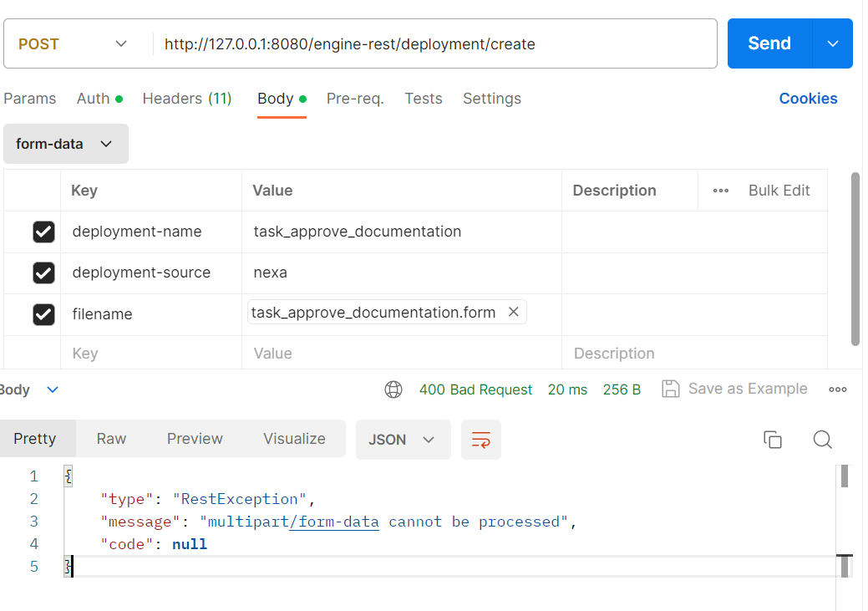Open the response search icon
This screenshot has width=868, height=611.
click(x=822, y=439)
